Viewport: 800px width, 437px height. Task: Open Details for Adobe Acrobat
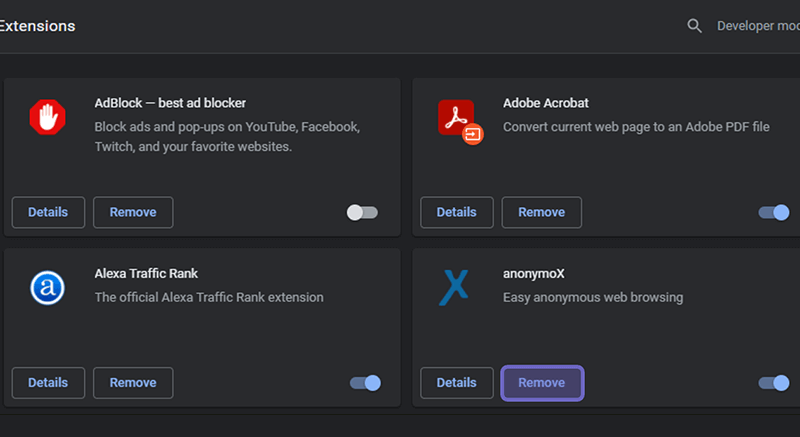[x=457, y=212]
